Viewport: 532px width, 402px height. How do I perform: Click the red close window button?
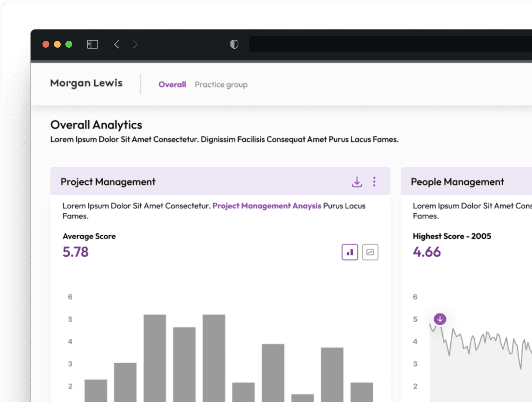(x=46, y=44)
